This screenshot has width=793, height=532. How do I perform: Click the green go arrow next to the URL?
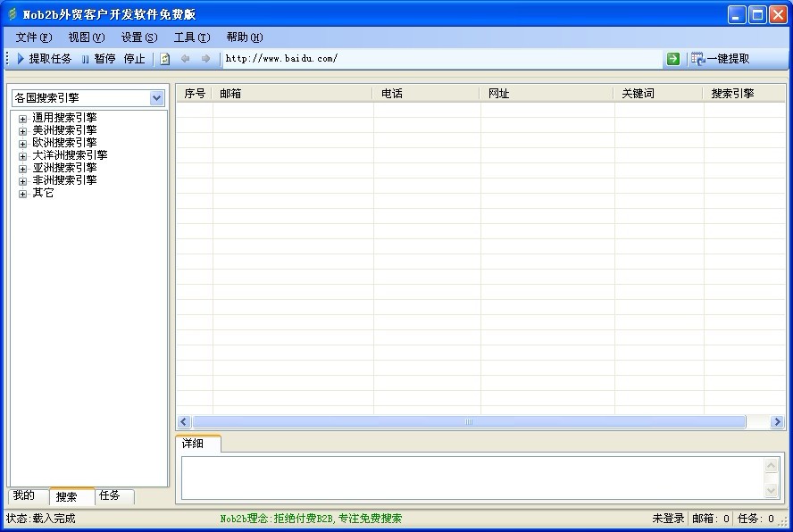tap(672, 59)
